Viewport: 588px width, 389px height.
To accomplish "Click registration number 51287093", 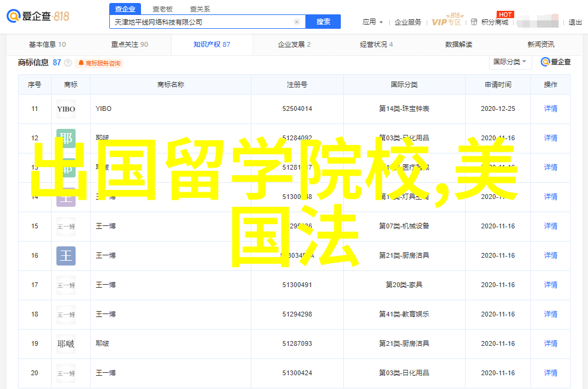I will pyautogui.click(x=297, y=343).
